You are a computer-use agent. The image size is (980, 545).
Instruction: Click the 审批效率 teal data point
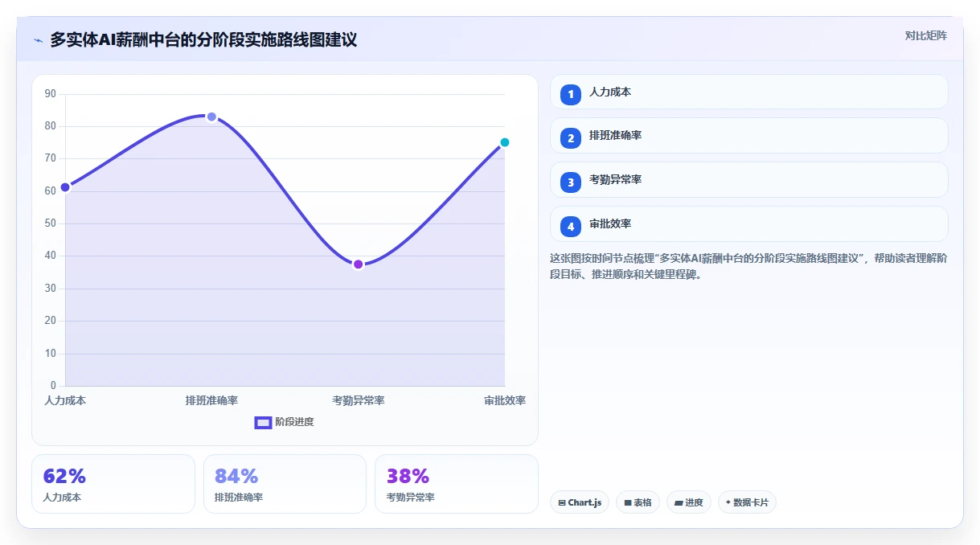505,142
